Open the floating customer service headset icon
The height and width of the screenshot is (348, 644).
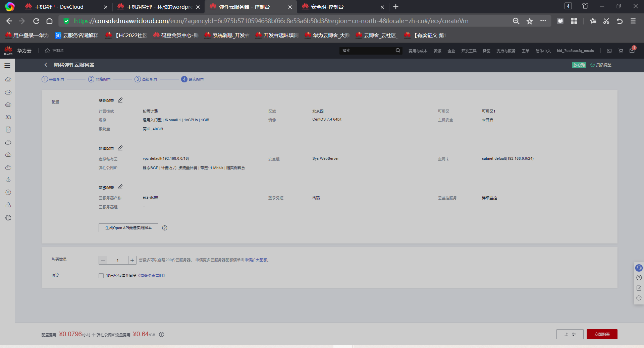pyautogui.click(x=639, y=268)
